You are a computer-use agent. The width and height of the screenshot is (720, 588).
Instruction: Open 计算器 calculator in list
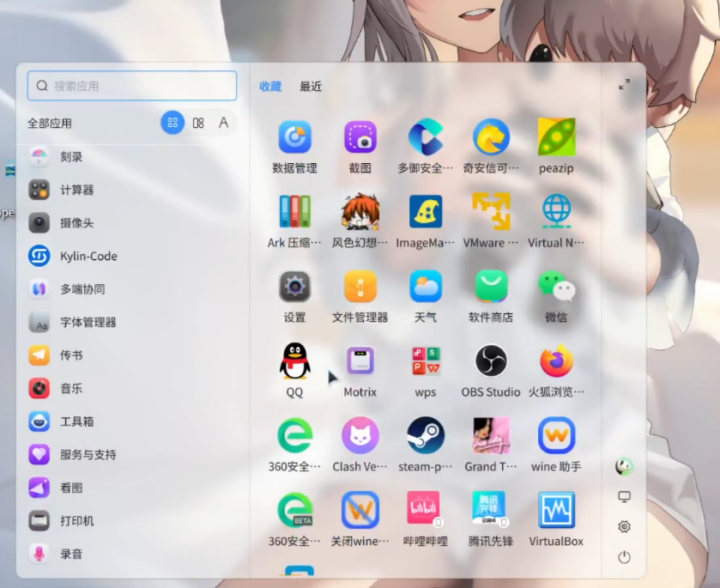tap(132, 190)
